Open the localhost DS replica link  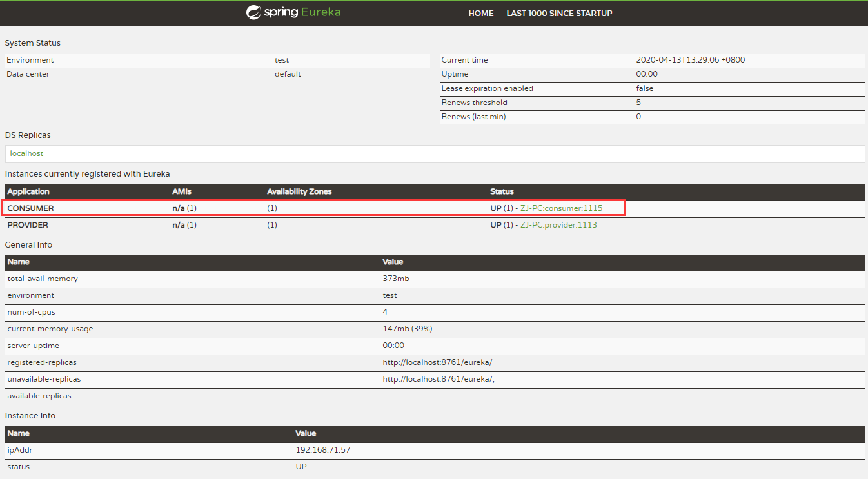pos(26,153)
